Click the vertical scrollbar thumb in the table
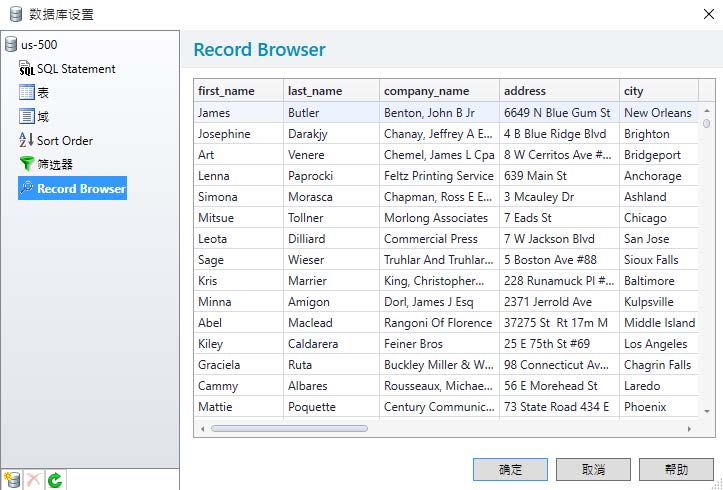 706,125
